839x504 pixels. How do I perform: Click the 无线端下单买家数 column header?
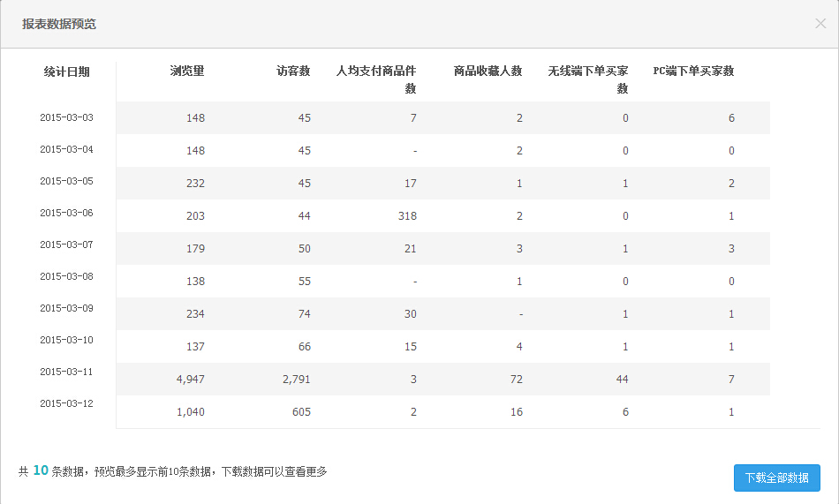pyautogui.click(x=587, y=79)
